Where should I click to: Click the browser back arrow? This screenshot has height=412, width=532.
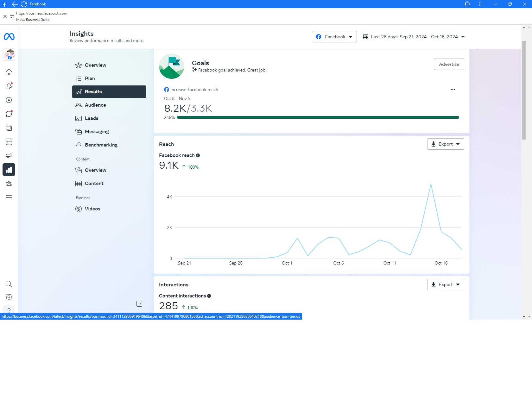coord(15,4)
